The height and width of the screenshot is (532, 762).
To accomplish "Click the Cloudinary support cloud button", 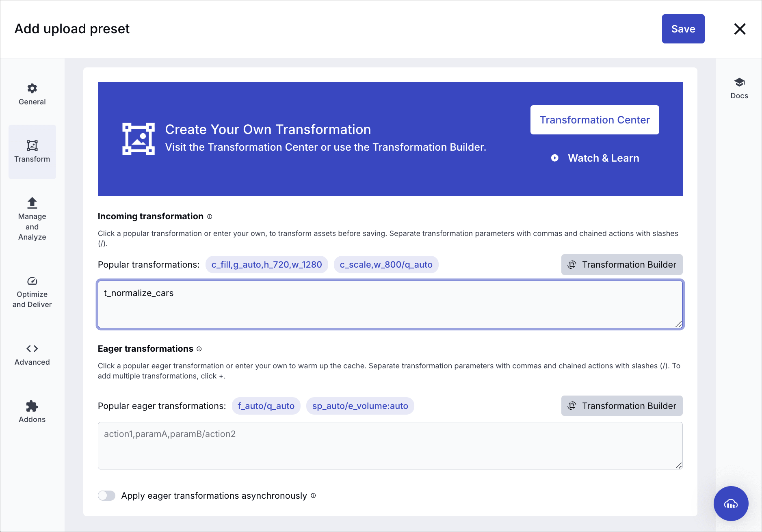I will [x=731, y=504].
